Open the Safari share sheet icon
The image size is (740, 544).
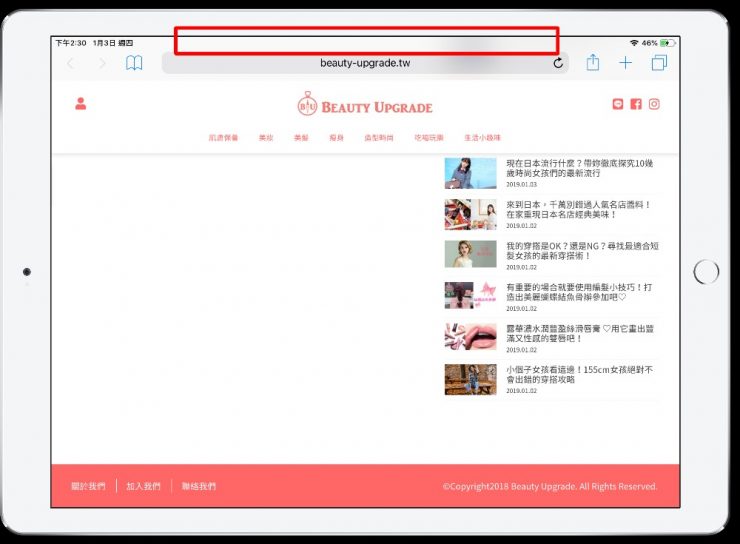593,63
